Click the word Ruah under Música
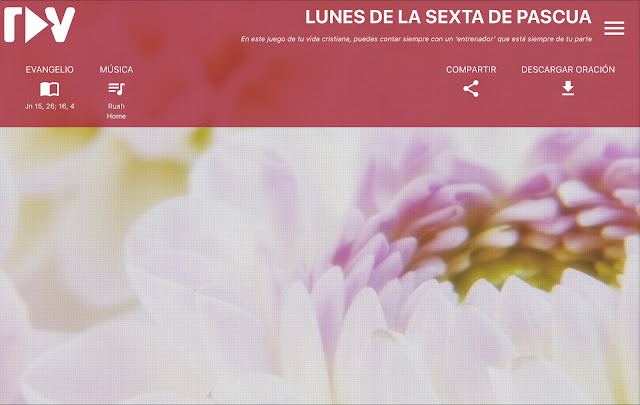The height and width of the screenshot is (405, 640). (116, 106)
